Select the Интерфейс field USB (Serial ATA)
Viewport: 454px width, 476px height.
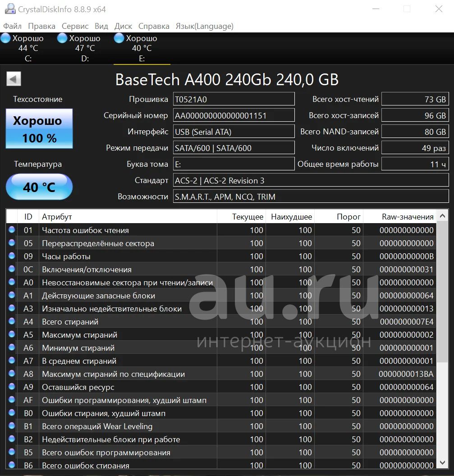click(234, 132)
